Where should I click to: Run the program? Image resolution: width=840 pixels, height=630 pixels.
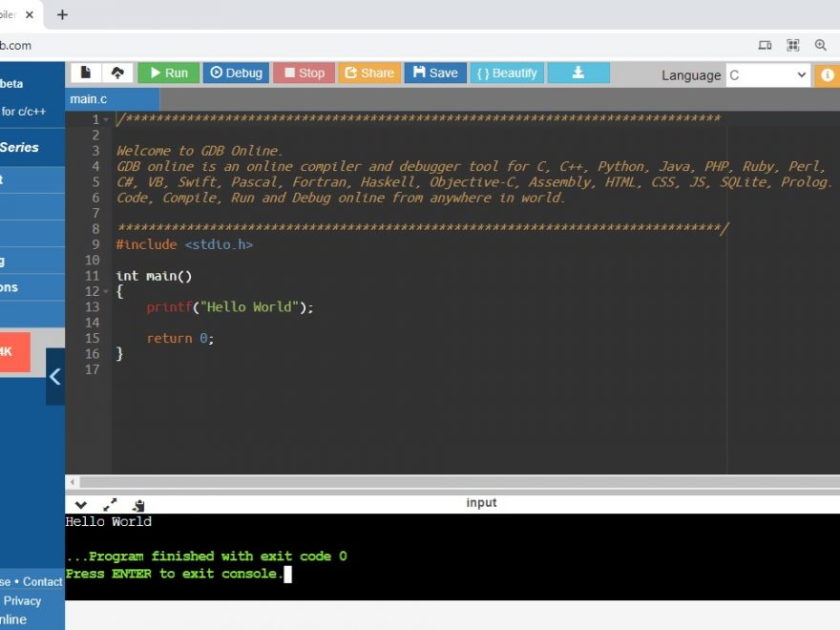coord(168,73)
